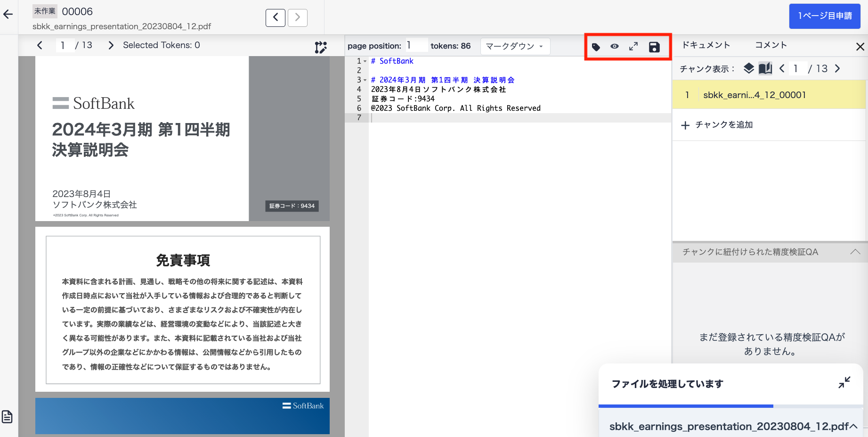Click the '@2023 SoftBank Corp.' editor line
Viewport: 868px width, 437px height.
(456, 108)
